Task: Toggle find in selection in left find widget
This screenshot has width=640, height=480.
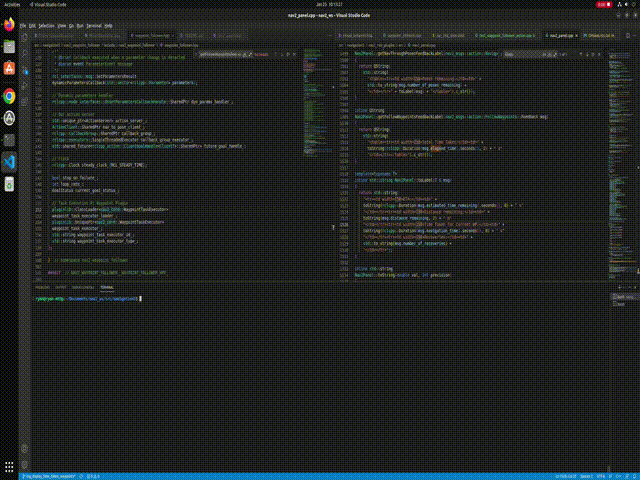Action: (x=288, y=54)
